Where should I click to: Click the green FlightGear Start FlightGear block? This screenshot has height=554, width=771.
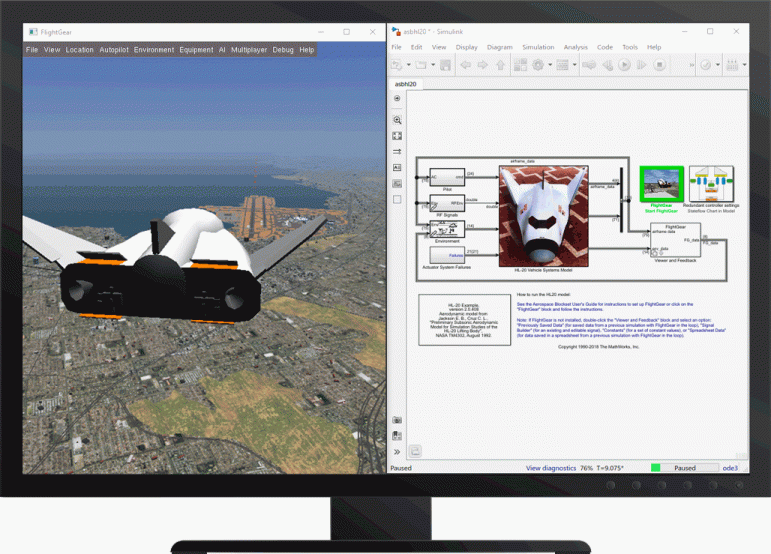click(x=661, y=184)
